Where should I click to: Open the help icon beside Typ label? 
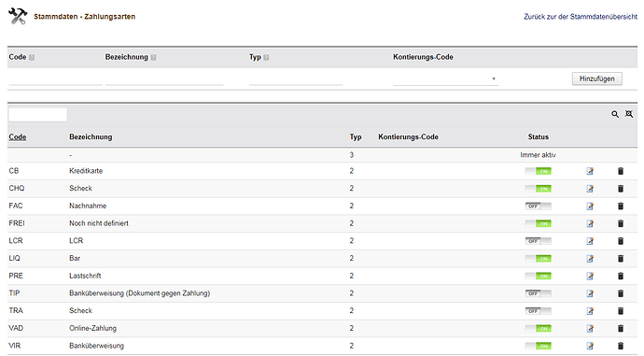pyautogui.click(x=266, y=58)
